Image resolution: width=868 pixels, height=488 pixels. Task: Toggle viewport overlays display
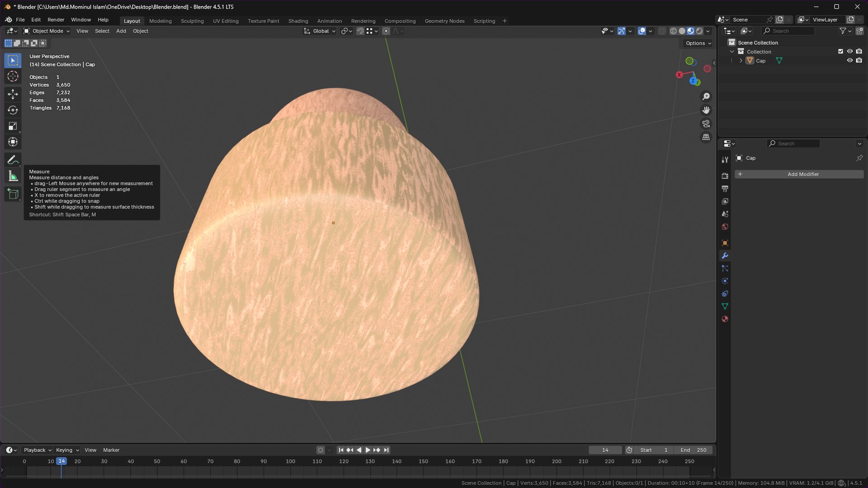coord(642,31)
